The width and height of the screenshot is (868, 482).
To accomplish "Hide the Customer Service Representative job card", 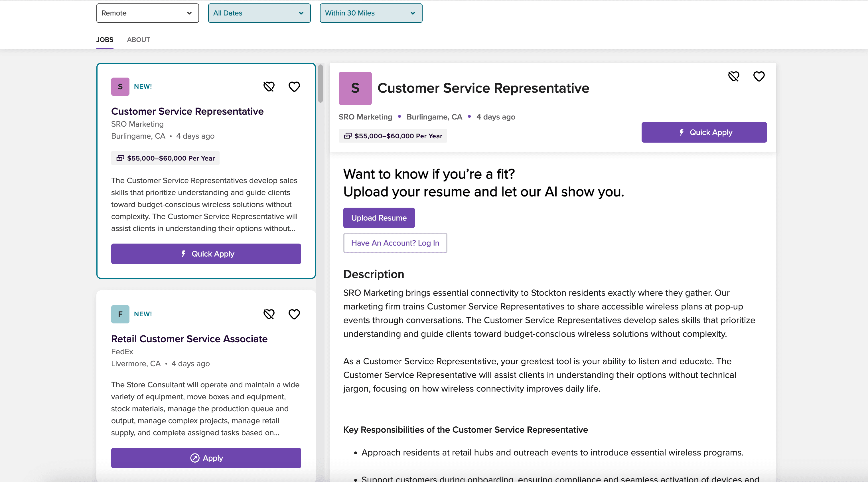I will pyautogui.click(x=269, y=87).
